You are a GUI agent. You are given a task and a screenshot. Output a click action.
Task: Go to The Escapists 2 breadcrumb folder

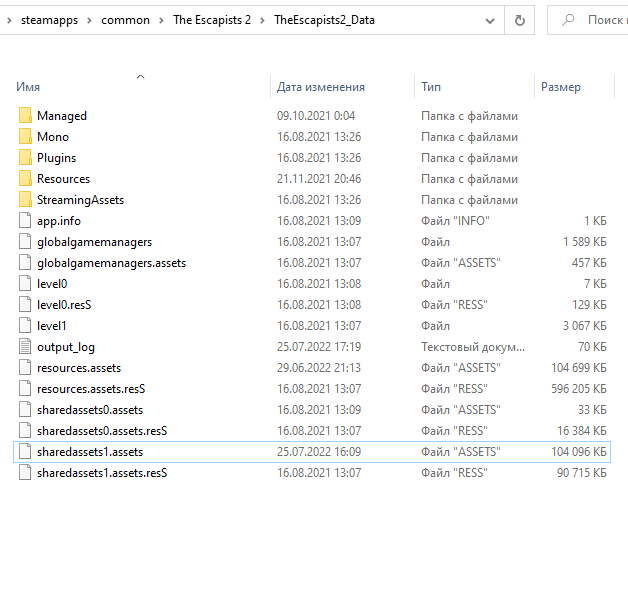(x=212, y=20)
